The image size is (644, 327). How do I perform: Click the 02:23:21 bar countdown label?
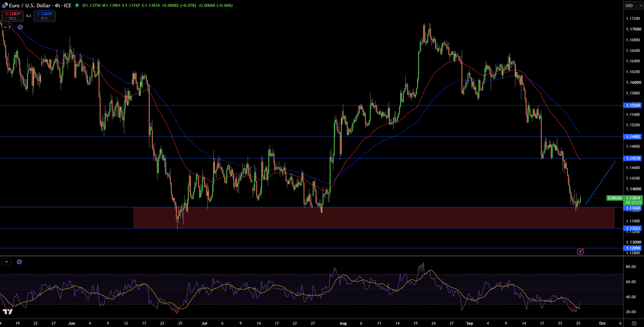[634, 203]
